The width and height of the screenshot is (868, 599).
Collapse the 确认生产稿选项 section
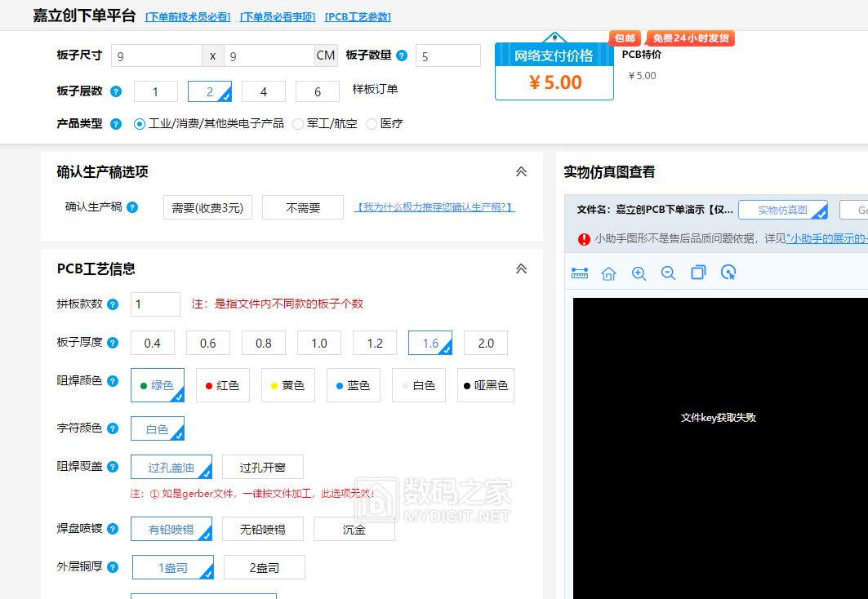pos(521,172)
